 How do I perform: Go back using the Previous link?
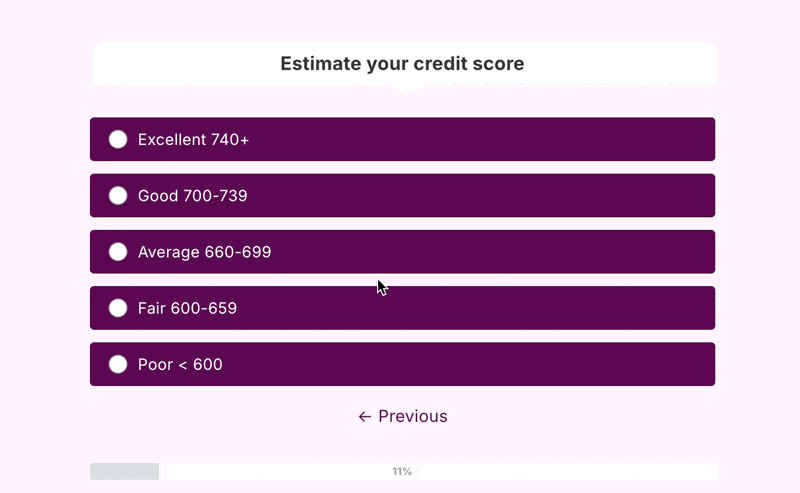(x=412, y=416)
